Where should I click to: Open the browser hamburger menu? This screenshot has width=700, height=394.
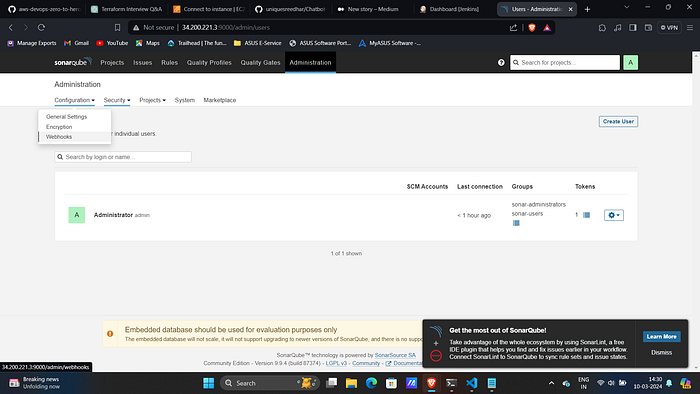(x=690, y=28)
